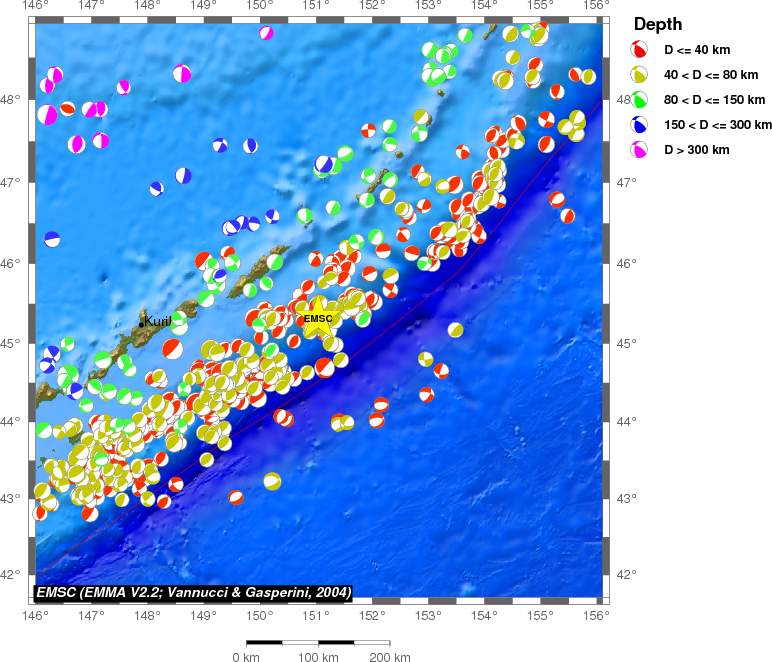Click the 'D > 300 km' legend label
772x662 pixels.
[697, 149]
